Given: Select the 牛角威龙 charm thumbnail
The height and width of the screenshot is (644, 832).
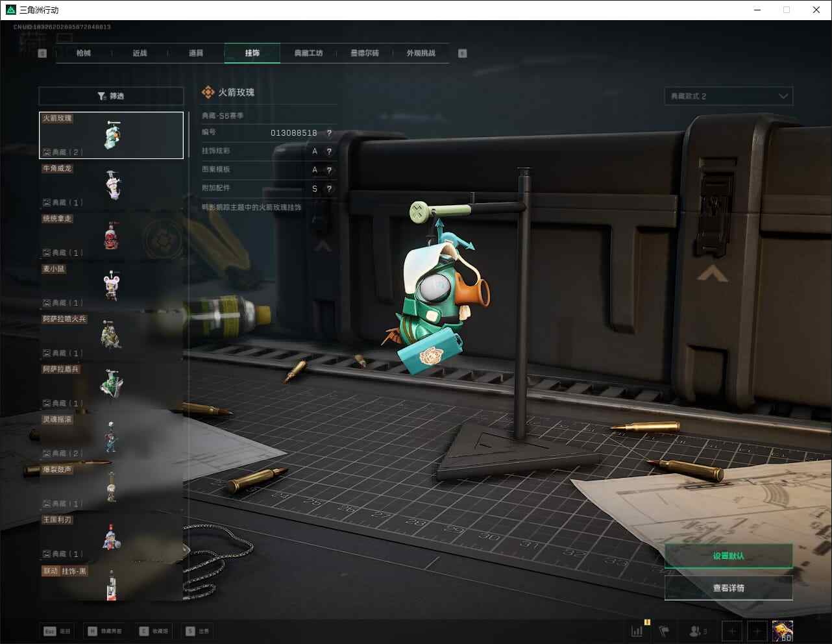Looking at the screenshot, I should [x=112, y=185].
